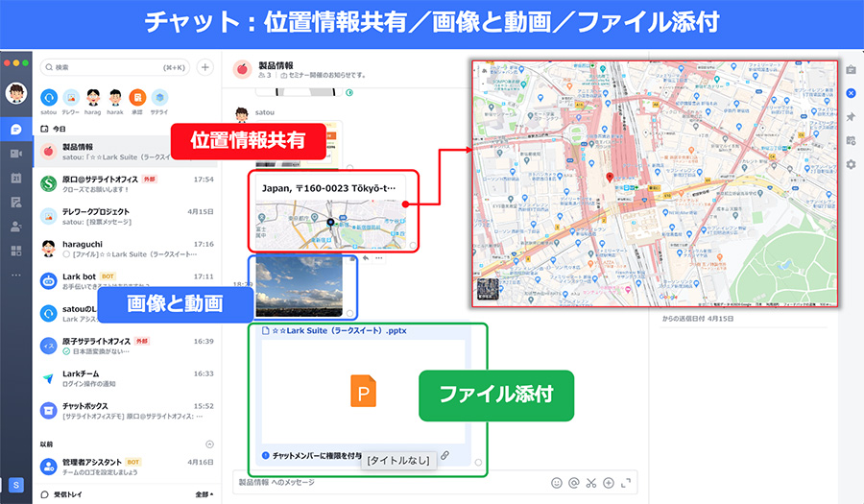Open the Lark Suite（ラークスイート）.pptx file link

tap(340, 330)
